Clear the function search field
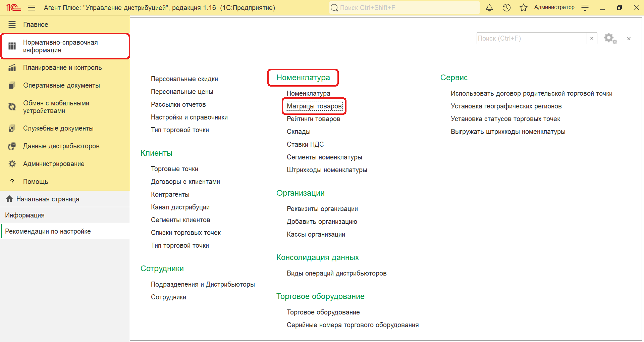 pyautogui.click(x=592, y=39)
